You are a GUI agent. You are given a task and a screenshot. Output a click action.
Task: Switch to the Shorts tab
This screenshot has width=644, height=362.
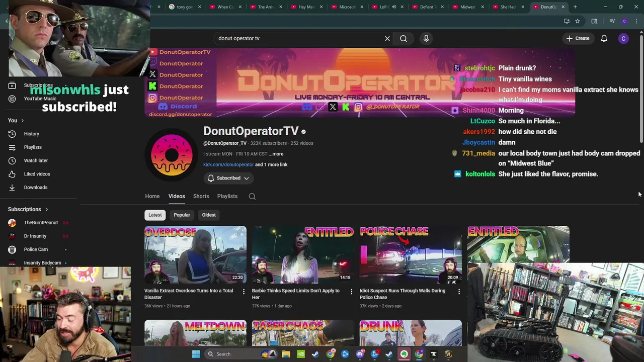pos(201,196)
